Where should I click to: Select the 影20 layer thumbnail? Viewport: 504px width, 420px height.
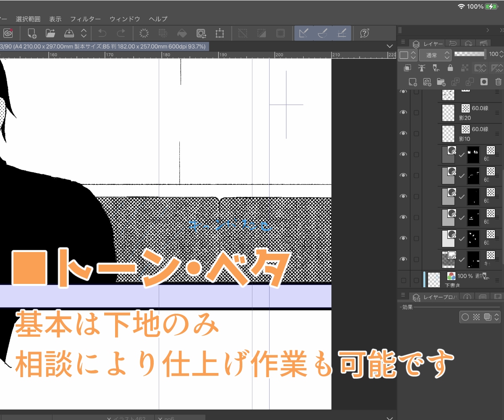449,113
